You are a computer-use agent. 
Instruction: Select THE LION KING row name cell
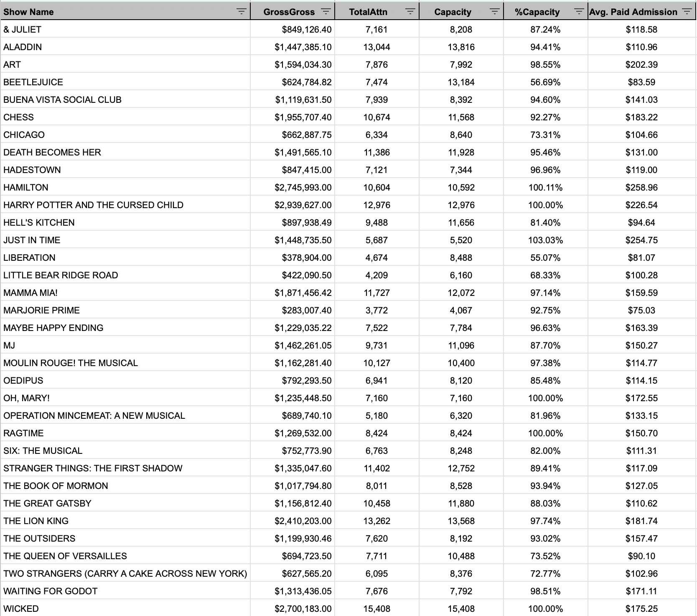[36, 521]
